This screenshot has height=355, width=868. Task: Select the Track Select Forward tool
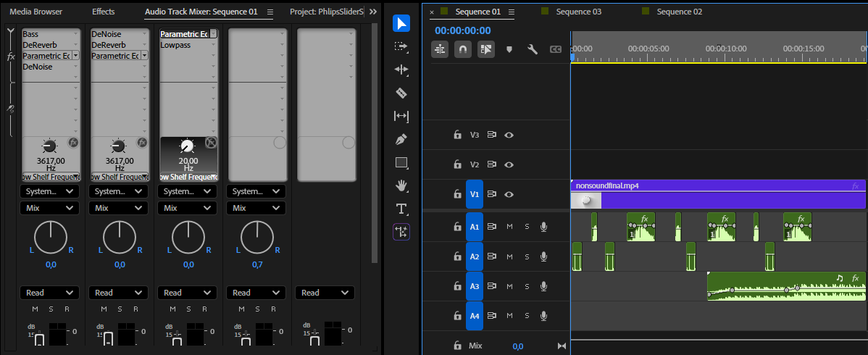(401, 46)
